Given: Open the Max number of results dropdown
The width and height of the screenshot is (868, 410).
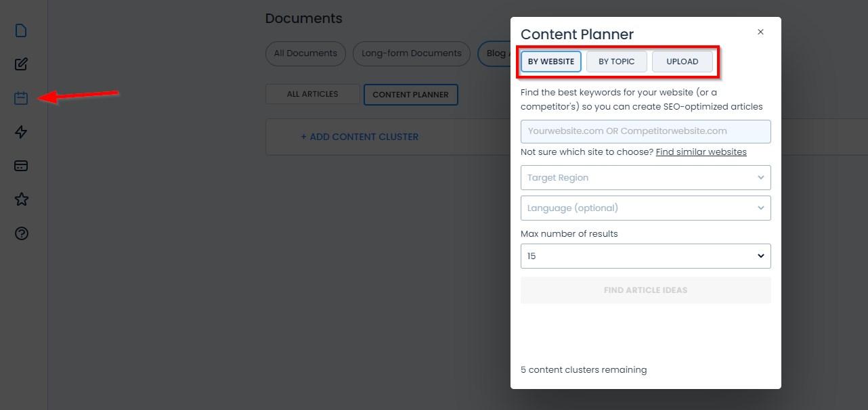Looking at the screenshot, I should 645,256.
